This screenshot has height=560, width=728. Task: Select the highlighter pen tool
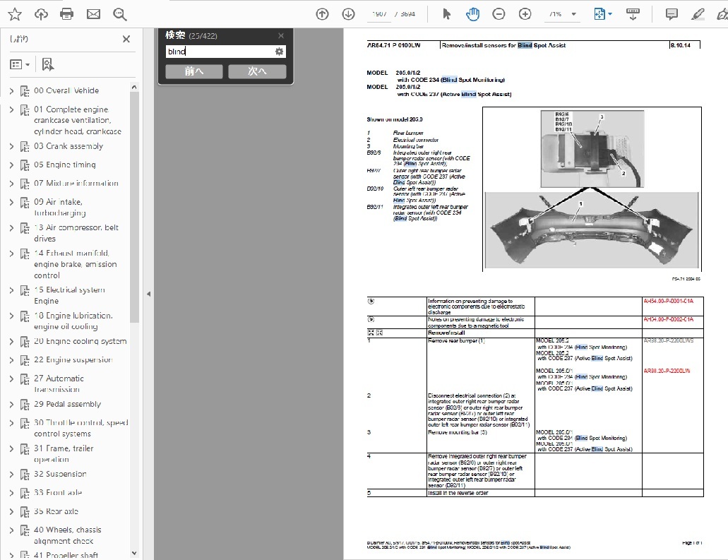point(698,14)
